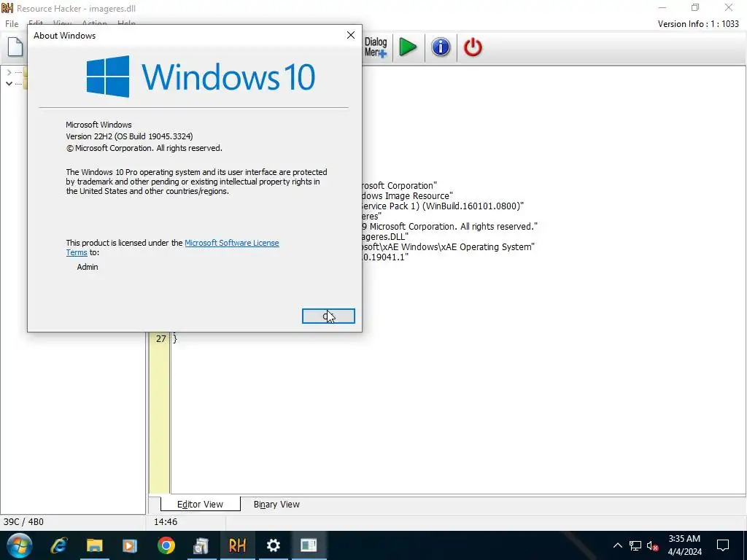Click the "dows Image Resource" editor line
This screenshot has height=560, width=747.
pos(408,195)
